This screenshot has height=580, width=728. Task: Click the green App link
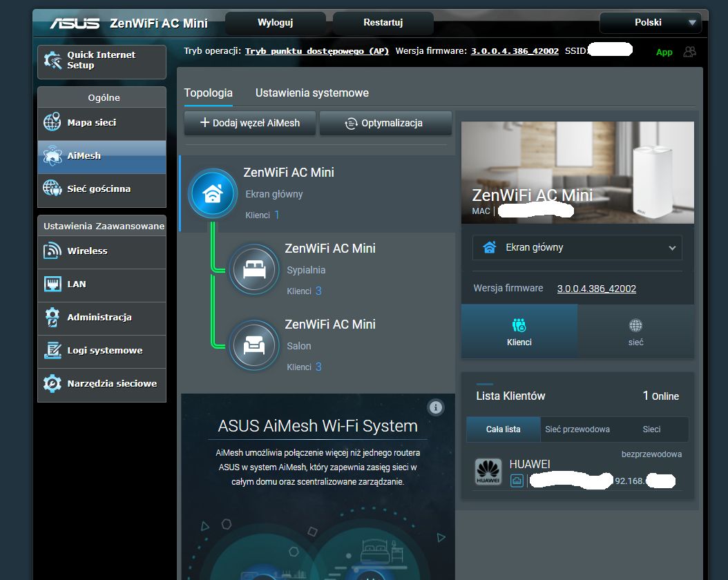pyautogui.click(x=664, y=52)
